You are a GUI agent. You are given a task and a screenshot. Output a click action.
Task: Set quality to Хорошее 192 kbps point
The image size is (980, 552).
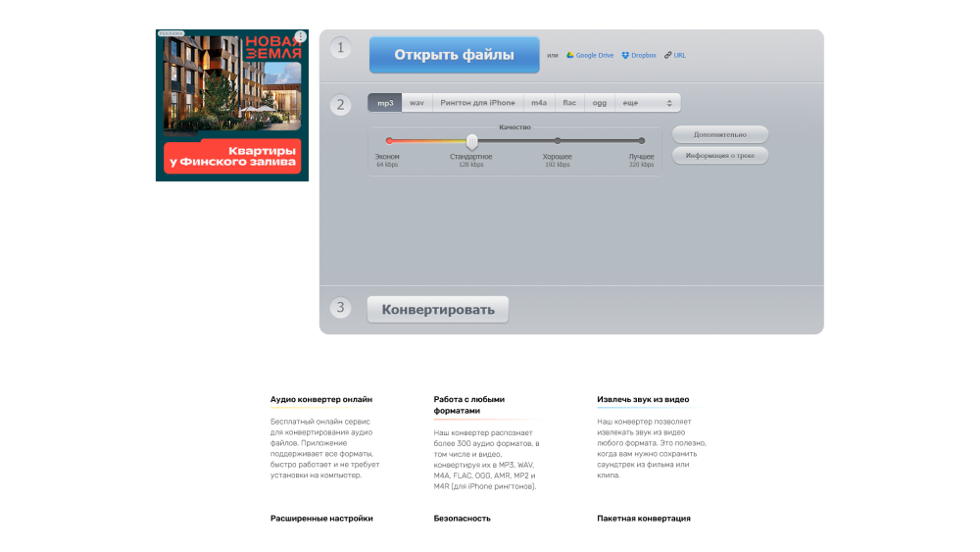(558, 141)
